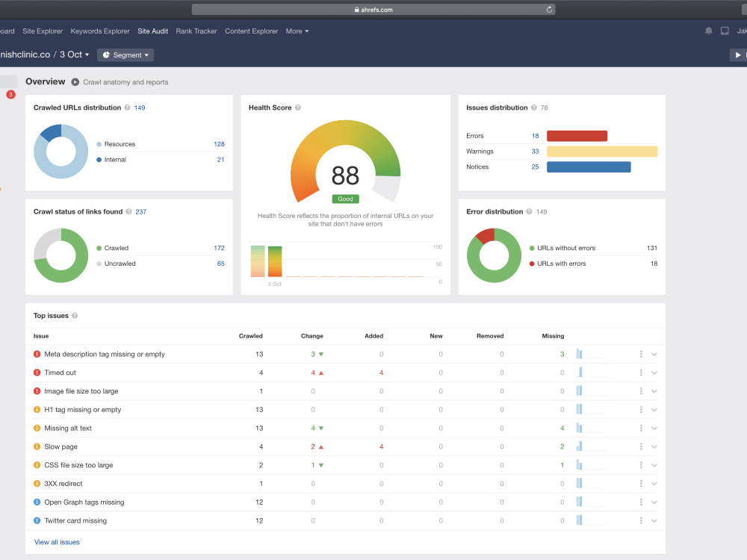Click View all issues link
This screenshot has height=560, width=747.
coord(57,542)
